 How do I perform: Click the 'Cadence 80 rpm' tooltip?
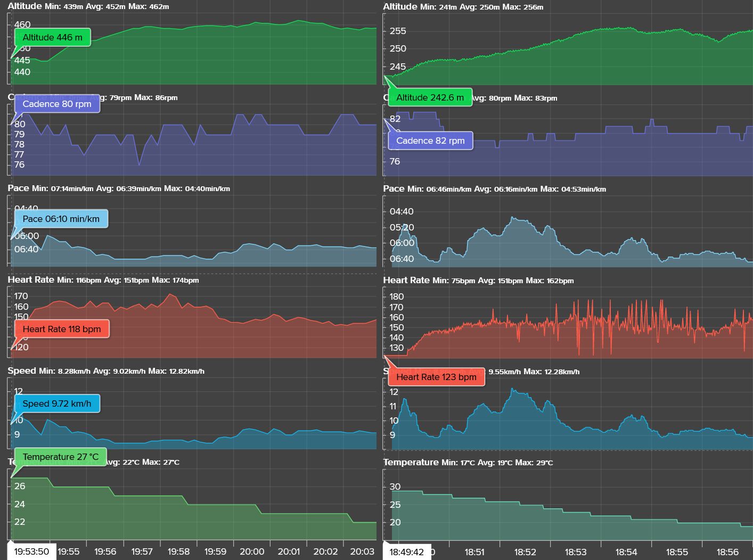click(57, 104)
